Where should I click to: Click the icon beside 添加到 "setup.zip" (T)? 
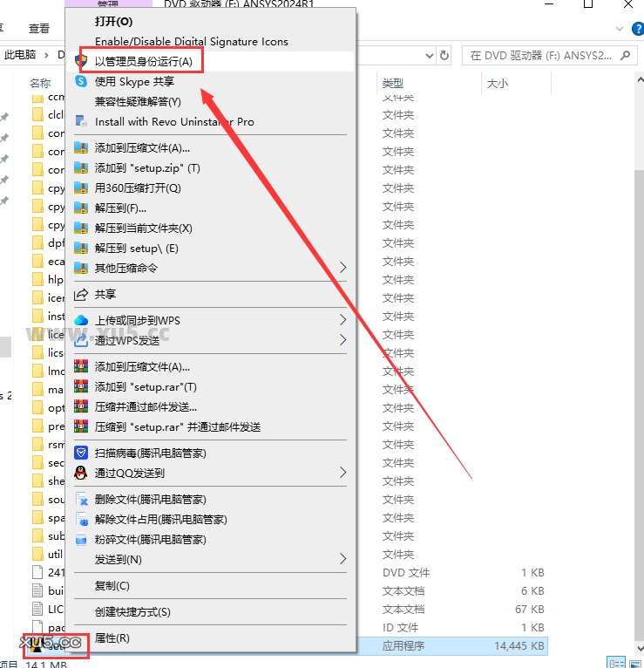81,167
